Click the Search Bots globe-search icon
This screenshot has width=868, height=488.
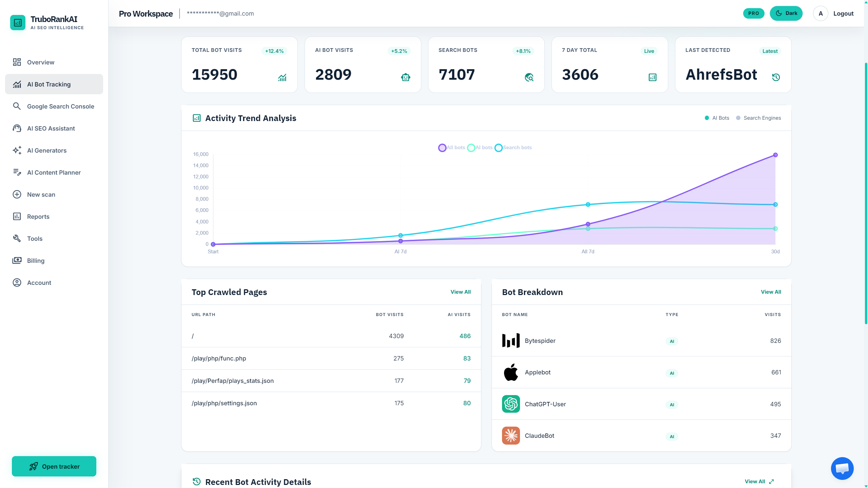pos(529,77)
